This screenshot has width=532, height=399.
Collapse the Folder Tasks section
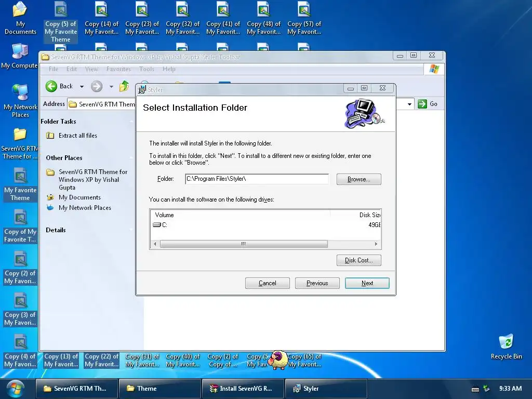(131, 122)
